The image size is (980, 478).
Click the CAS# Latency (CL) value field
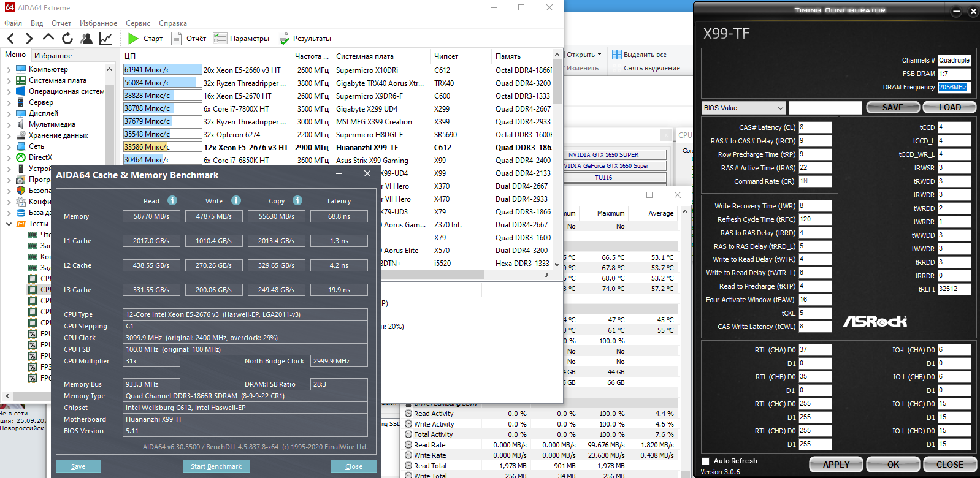tap(815, 127)
